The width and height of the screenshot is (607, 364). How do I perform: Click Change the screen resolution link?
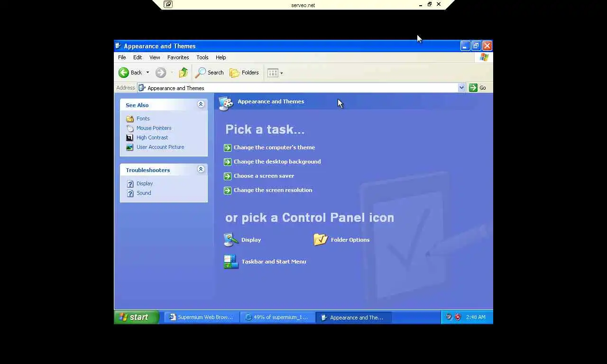(x=273, y=190)
